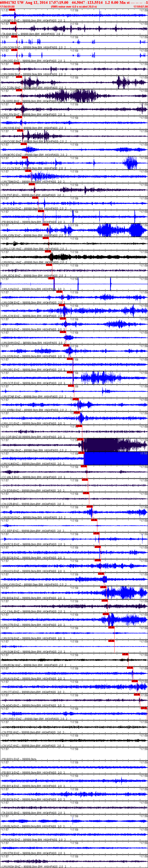Click the end time label 17:59:07.00
This screenshot has height=868, width=148.
tap(140, 6)
